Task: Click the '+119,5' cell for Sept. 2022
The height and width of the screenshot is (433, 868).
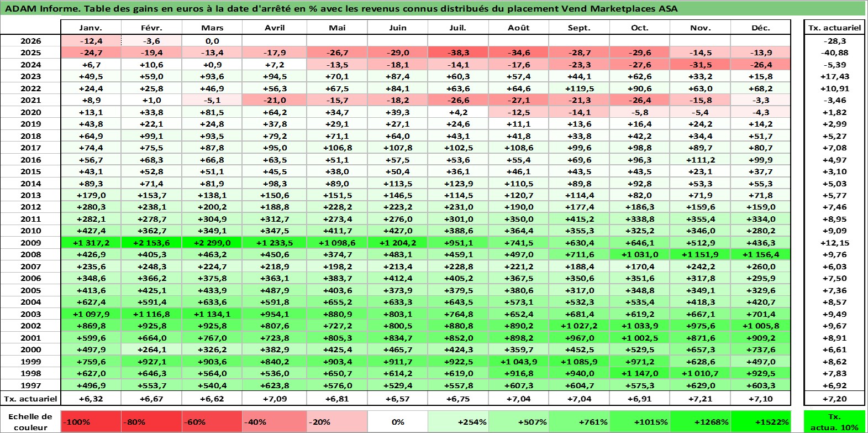Action: coord(579,88)
